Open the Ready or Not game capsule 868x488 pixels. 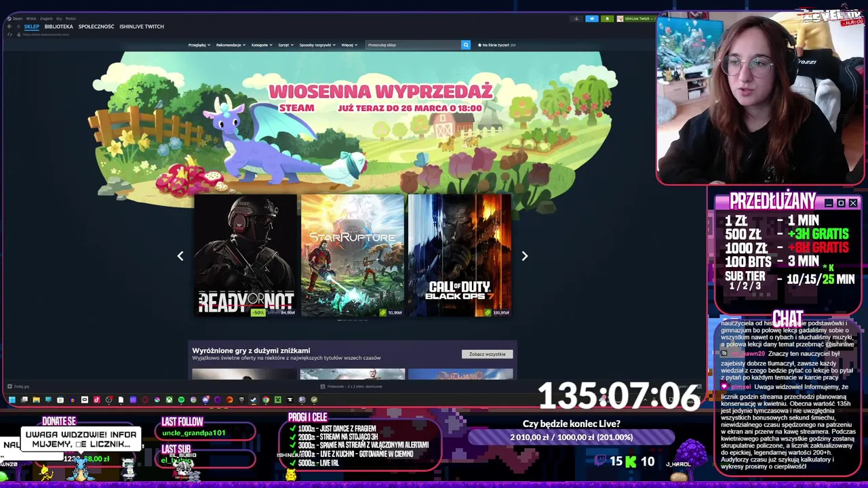coord(245,256)
